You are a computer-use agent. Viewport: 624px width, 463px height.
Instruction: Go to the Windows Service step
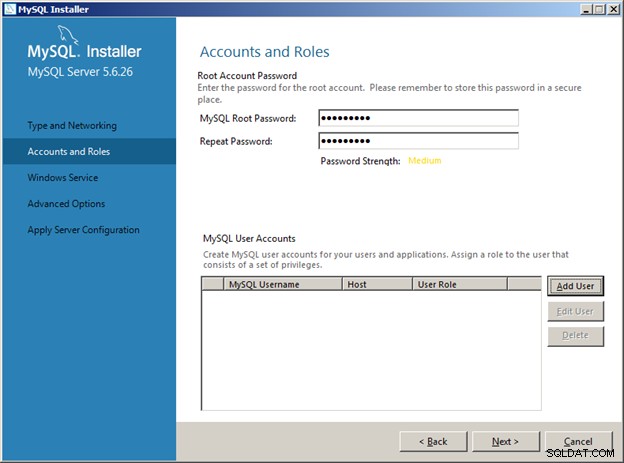click(x=62, y=178)
